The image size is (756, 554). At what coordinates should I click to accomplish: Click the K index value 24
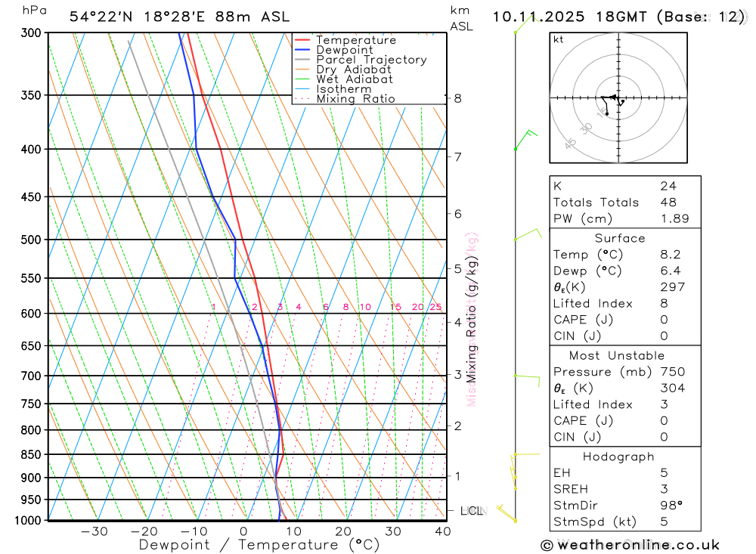coord(668,186)
